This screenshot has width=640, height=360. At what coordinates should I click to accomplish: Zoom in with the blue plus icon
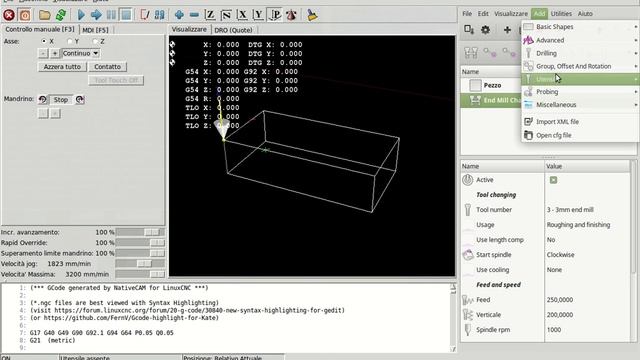point(179,15)
